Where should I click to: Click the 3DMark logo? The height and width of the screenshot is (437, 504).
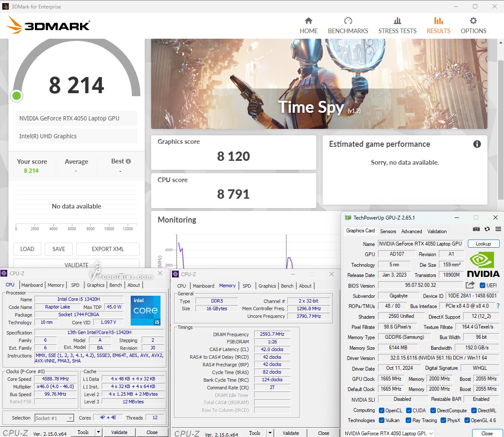click(48, 25)
